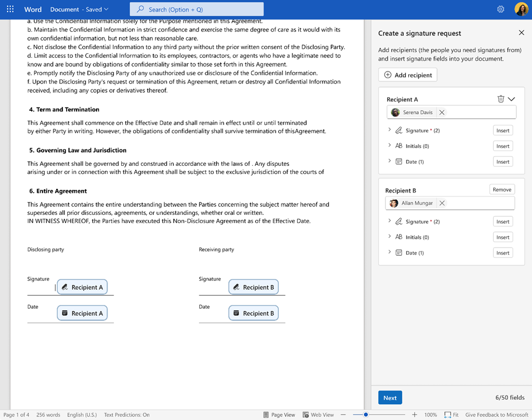Click the zoom in plus icon
Image resolution: width=532 pixels, height=420 pixels.
coord(414,415)
